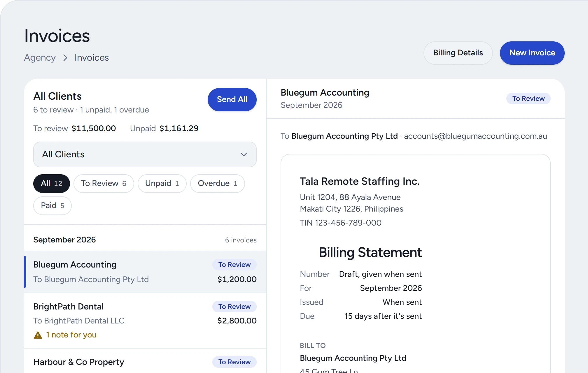
Task: Click Unpaid total $1,161.29
Action: tap(179, 129)
